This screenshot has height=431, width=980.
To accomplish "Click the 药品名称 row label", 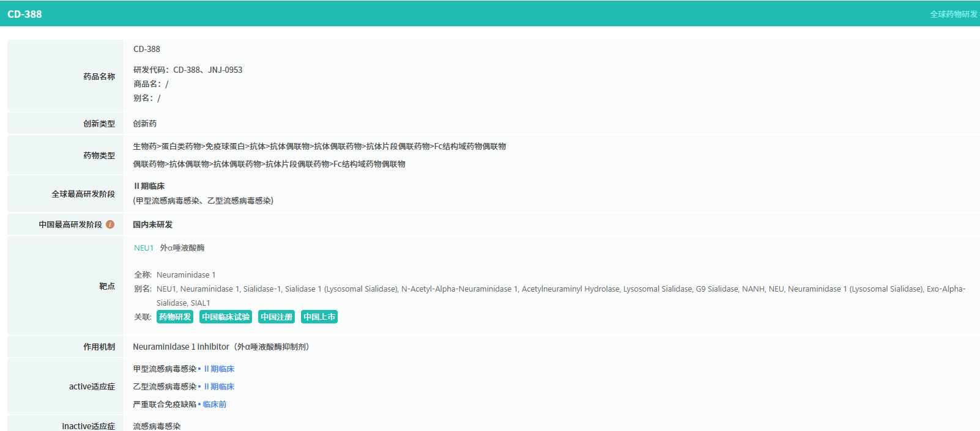I will [99, 76].
